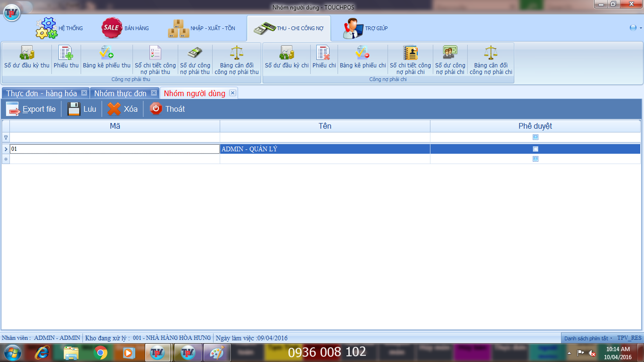
Task: Open Số dư công nợ phải chi
Action: point(450,59)
